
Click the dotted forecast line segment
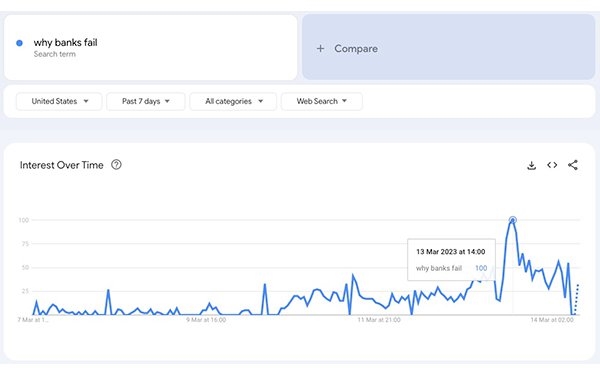coord(576,299)
